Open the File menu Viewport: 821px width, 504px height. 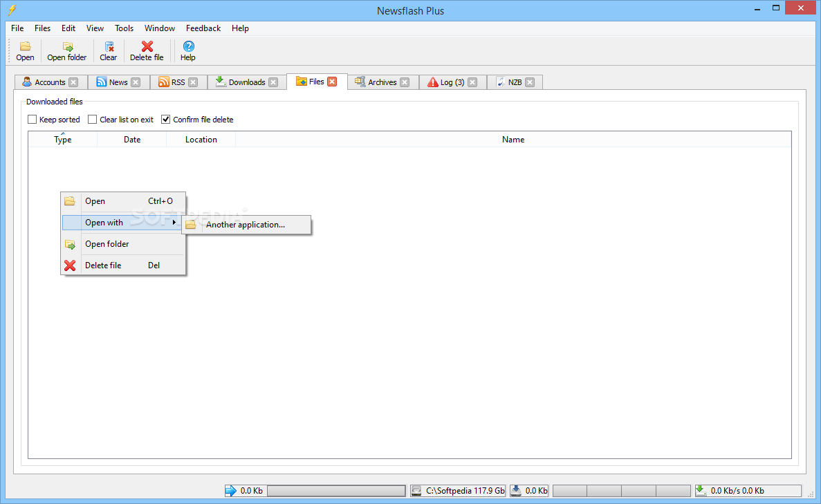17,28
